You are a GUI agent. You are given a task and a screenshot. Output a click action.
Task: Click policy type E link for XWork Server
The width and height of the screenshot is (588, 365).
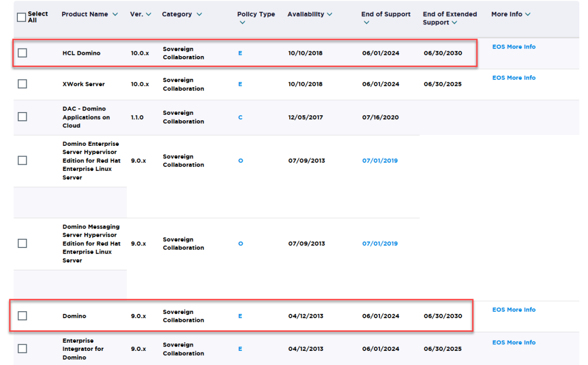(x=240, y=84)
